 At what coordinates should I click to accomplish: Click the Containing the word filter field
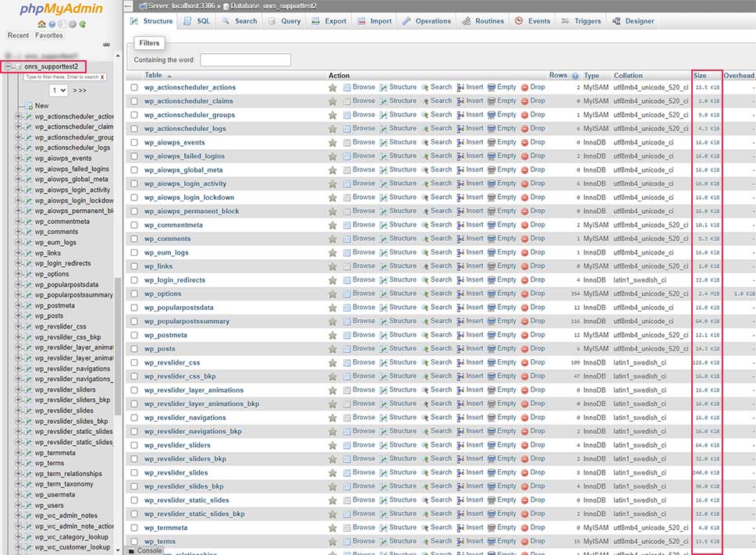click(x=246, y=60)
